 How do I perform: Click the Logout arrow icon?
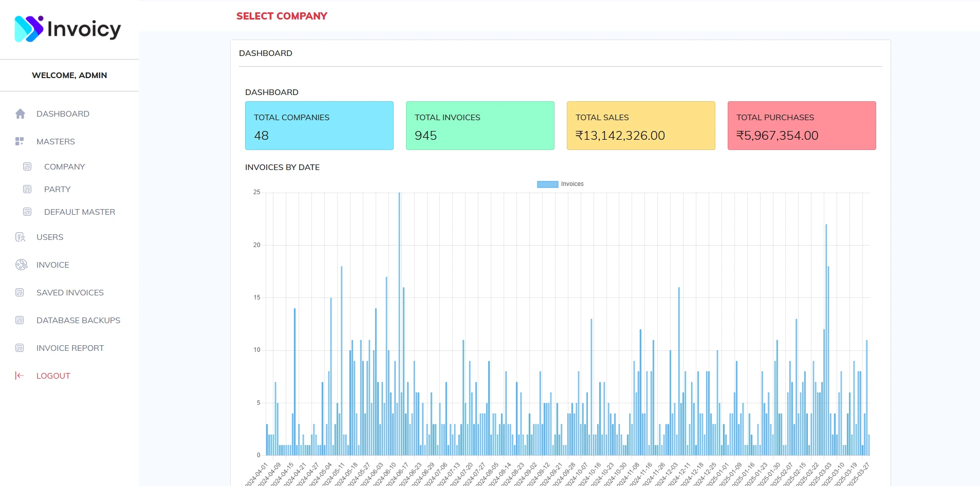20,376
